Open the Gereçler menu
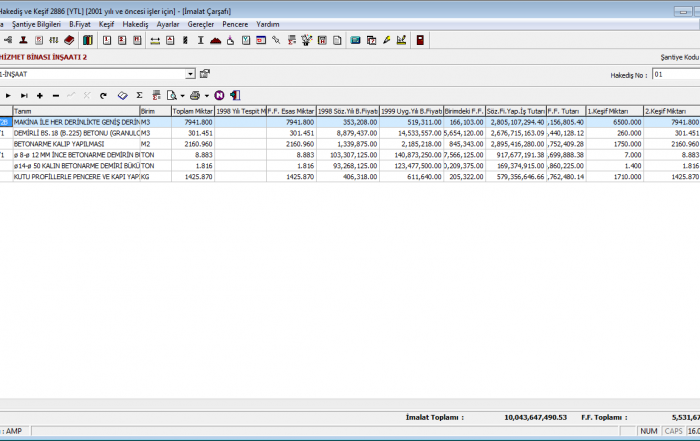Viewport: 700px width, 441px height. (x=201, y=23)
